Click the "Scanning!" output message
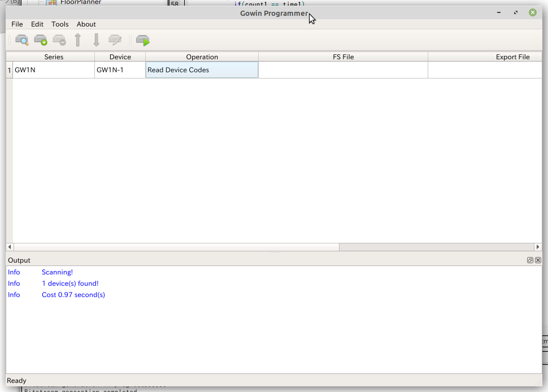The width and height of the screenshot is (548, 392). pos(57,272)
